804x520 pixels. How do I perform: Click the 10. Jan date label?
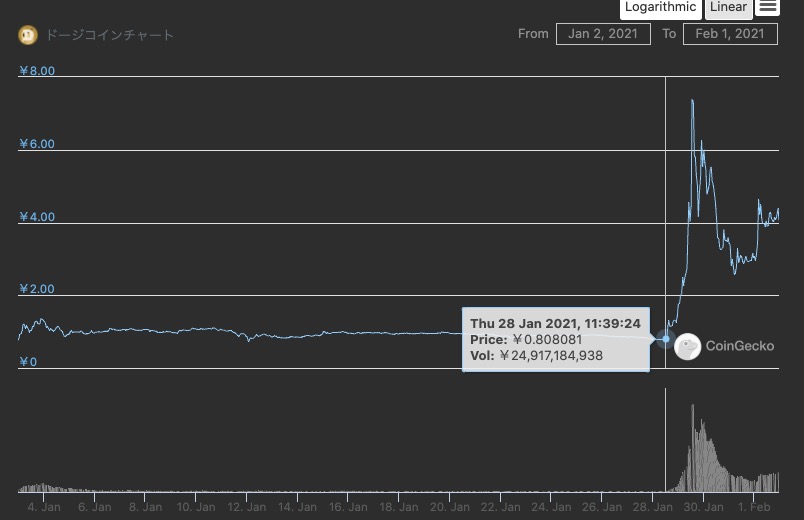coord(196,507)
